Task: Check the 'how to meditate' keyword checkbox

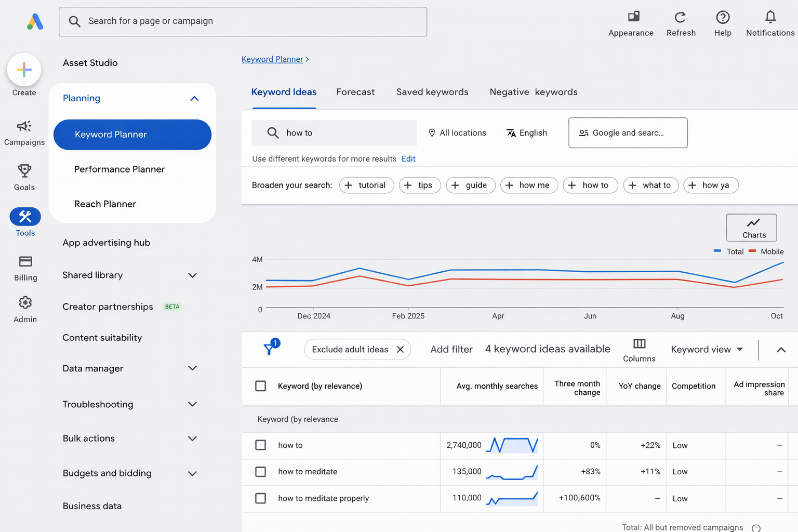Action: [x=261, y=472]
